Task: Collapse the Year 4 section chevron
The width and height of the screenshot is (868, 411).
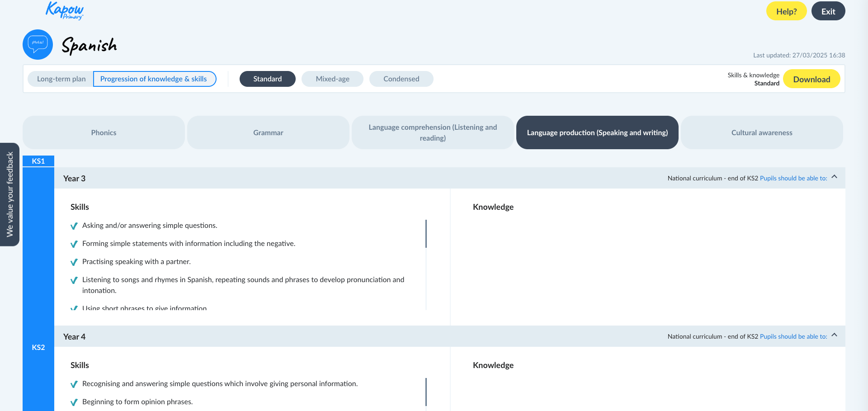Action: click(834, 335)
